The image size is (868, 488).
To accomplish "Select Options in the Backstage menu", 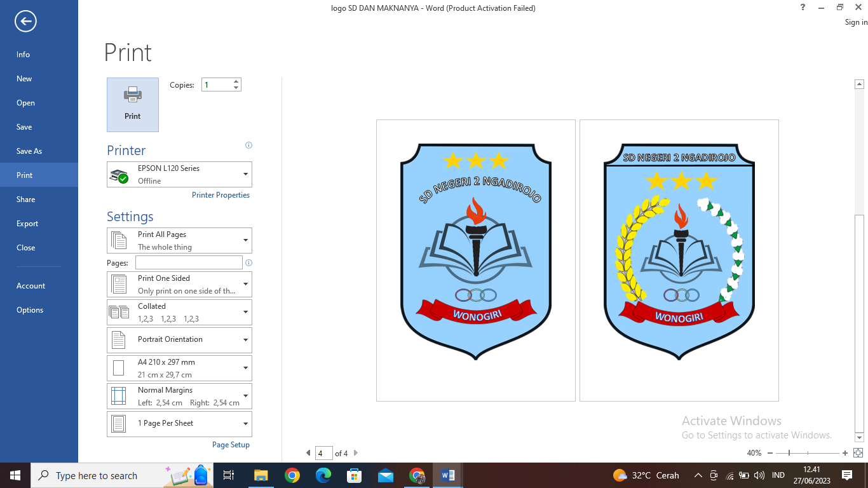I will pos(39,310).
